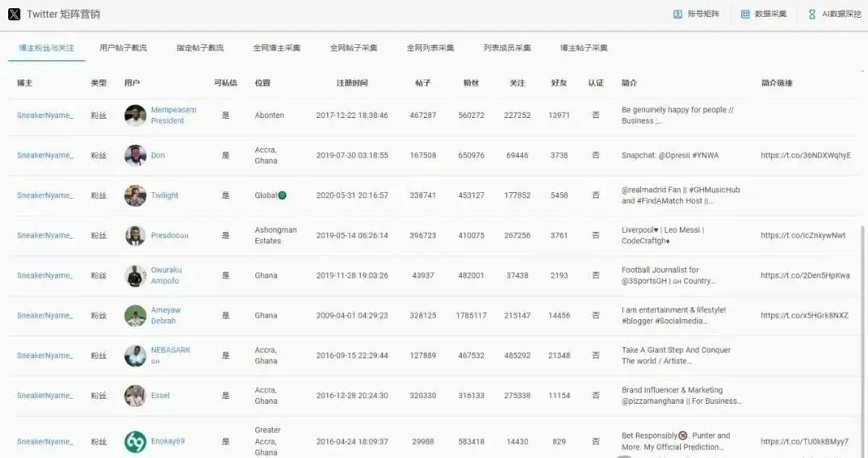Click the NEBASARK avatar
868x458 pixels.
tap(135, 355)
